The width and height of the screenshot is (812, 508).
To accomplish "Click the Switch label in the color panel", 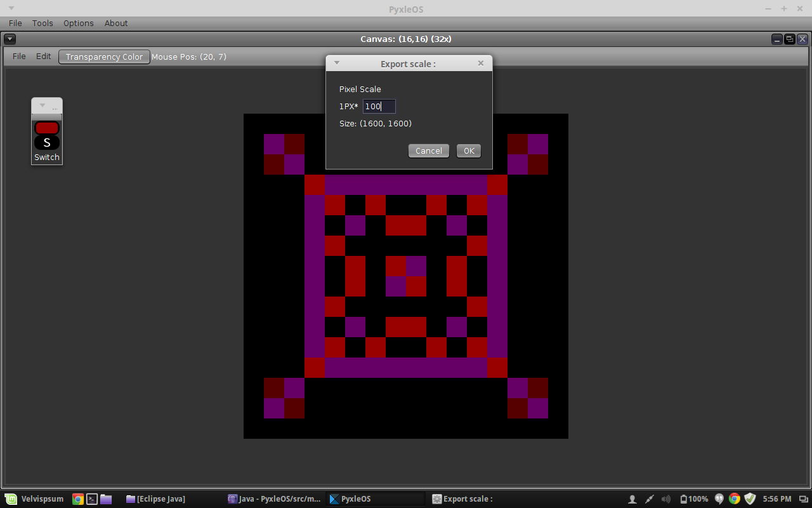I will 47,157.
